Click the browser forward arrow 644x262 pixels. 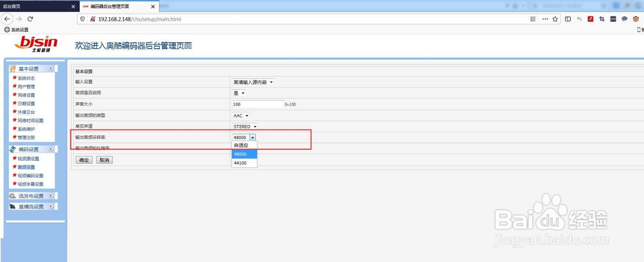click(19, 19)
